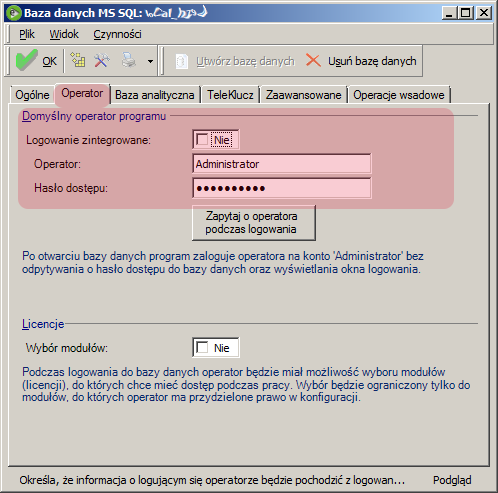Open the Operacje wsadowe tab
Screen dimensions: 498x493
pyautogui.click(x=399, y=95)
